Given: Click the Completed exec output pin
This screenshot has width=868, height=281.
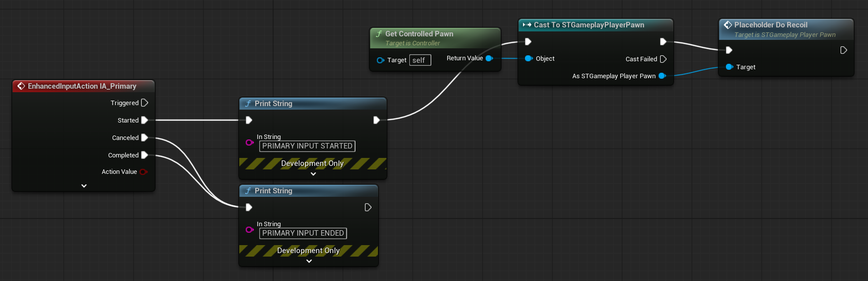Looking at the screenshot, I should [145, 155].
